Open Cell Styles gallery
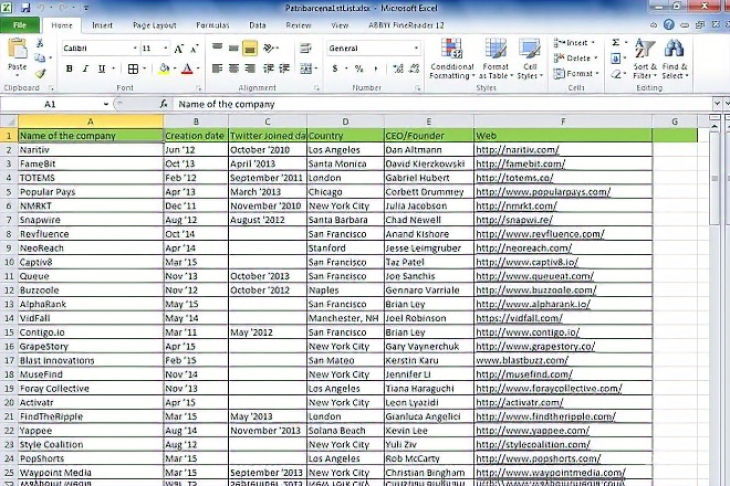The image size is (730, 486). pos(530,59)
